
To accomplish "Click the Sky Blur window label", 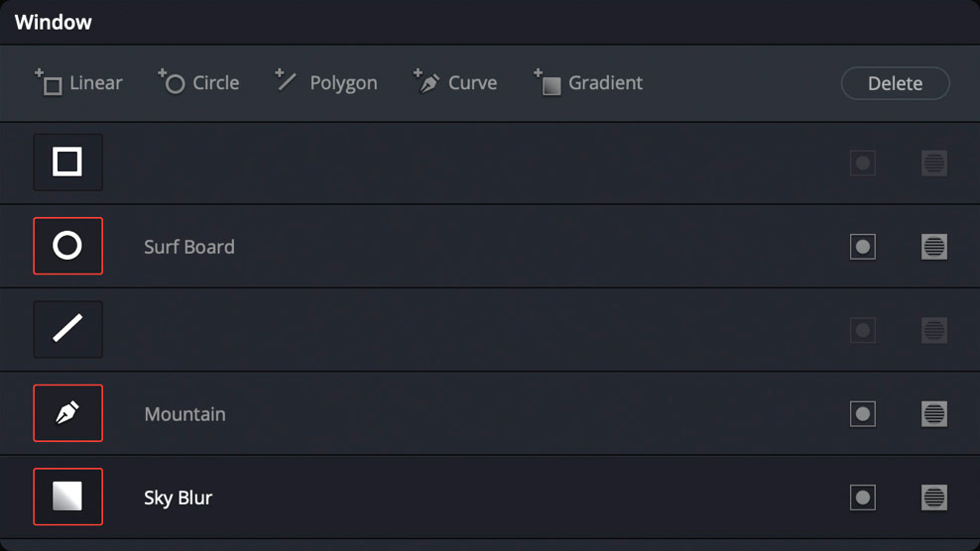I will pos(179,497).
